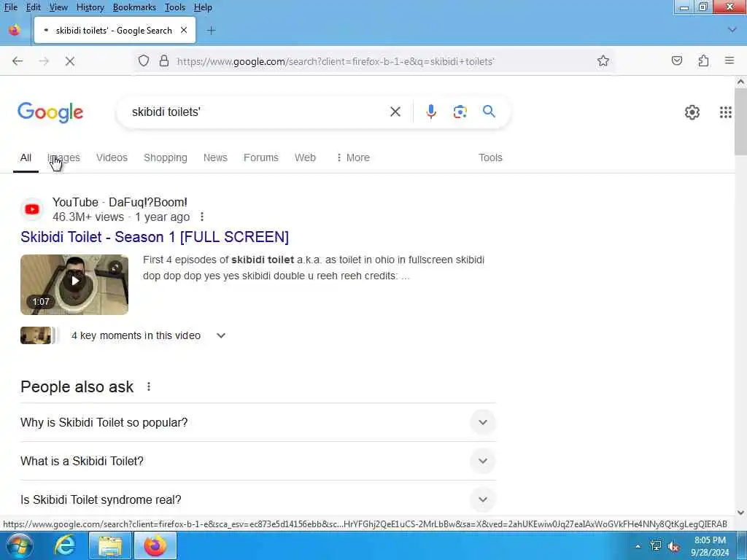Open the Help menu
Screen dimensions: 747x560
coord(203,7)
